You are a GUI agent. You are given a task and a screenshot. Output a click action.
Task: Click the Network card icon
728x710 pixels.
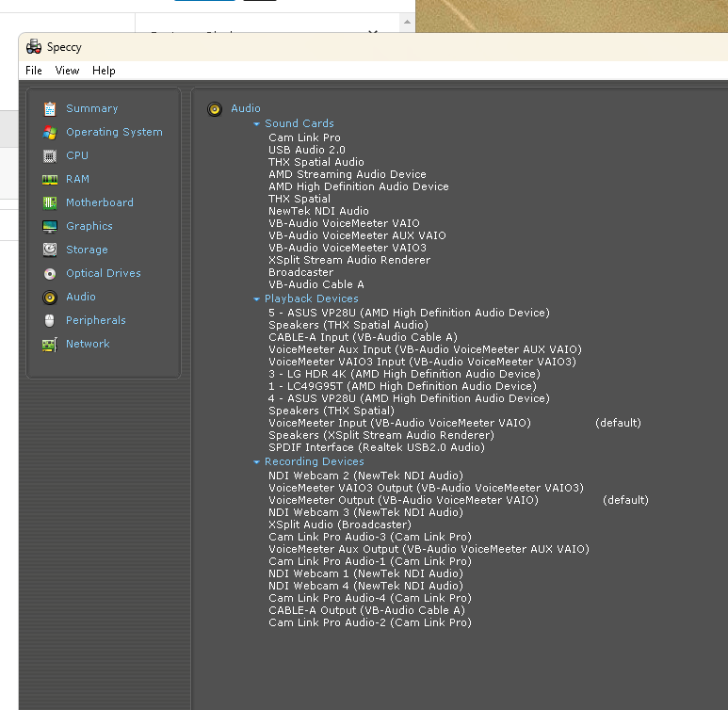point(50,345)
